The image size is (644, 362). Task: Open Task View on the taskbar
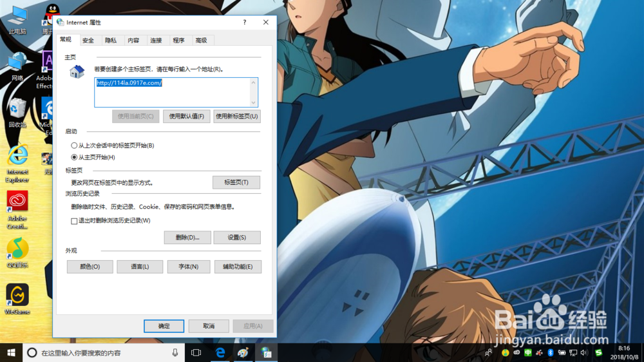tap(196, 352)
